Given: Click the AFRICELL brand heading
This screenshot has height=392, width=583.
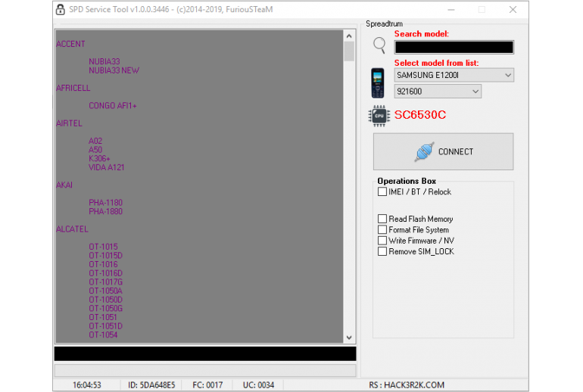Looking at the screenshot, I should click(73, 88).
